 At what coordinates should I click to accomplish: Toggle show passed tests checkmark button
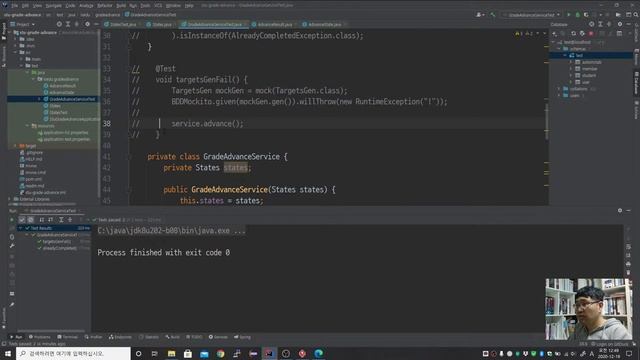[x=22, y=220]
